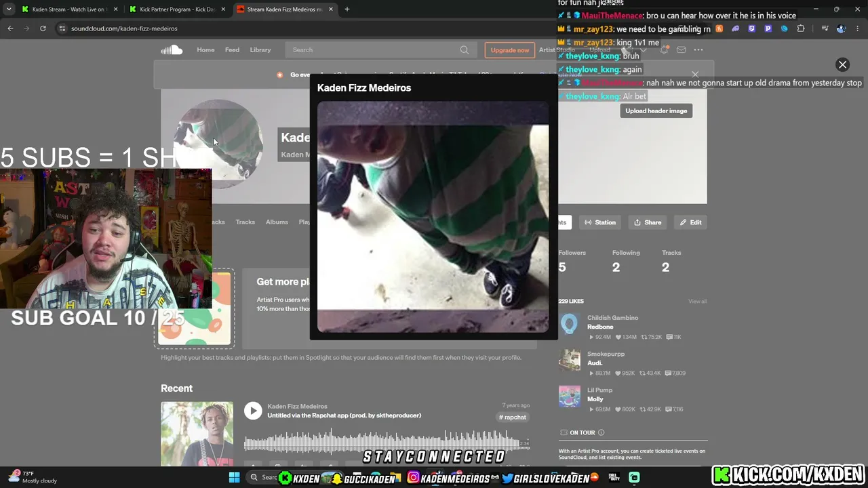Open the browser media controls icon
The width and height of the screenshot is (868, 488).
[x=825, y=28]
